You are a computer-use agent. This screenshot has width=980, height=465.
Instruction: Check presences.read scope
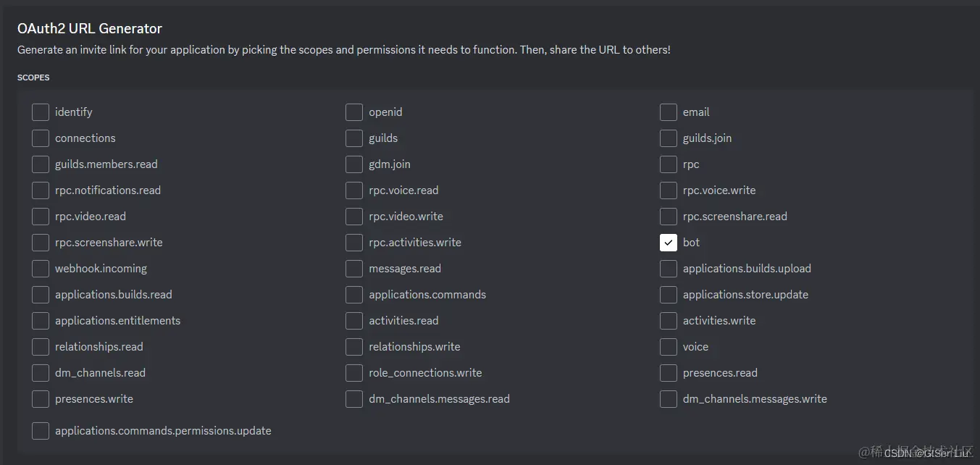(x=669, y=373)
